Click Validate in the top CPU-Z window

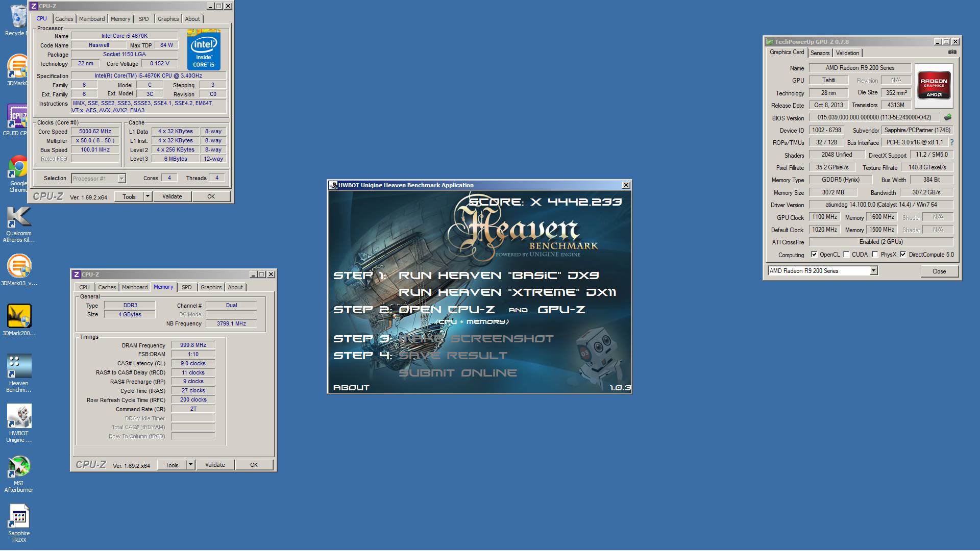point(172,196)
